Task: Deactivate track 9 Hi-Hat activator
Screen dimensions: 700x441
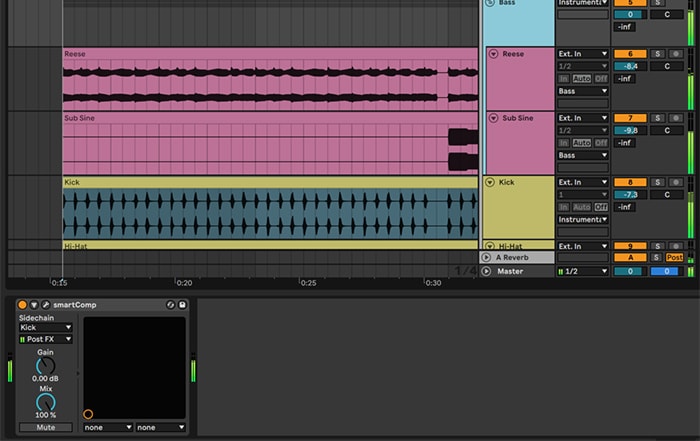Action: (630, 246)
